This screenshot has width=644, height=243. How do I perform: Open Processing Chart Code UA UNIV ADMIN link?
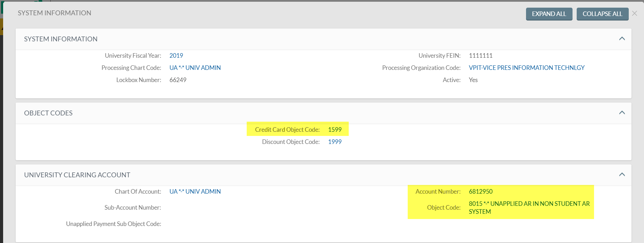(x=195, y=68)
